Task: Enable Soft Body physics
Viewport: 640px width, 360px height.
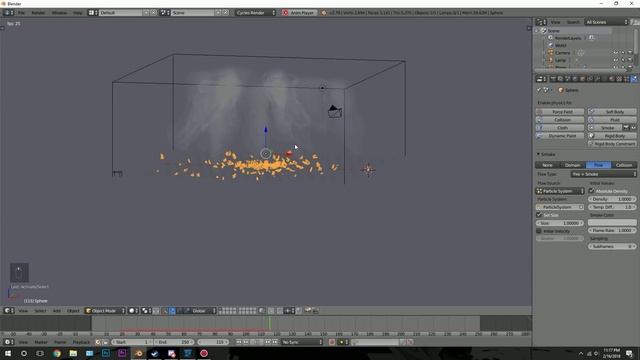Action: point(612,112)
